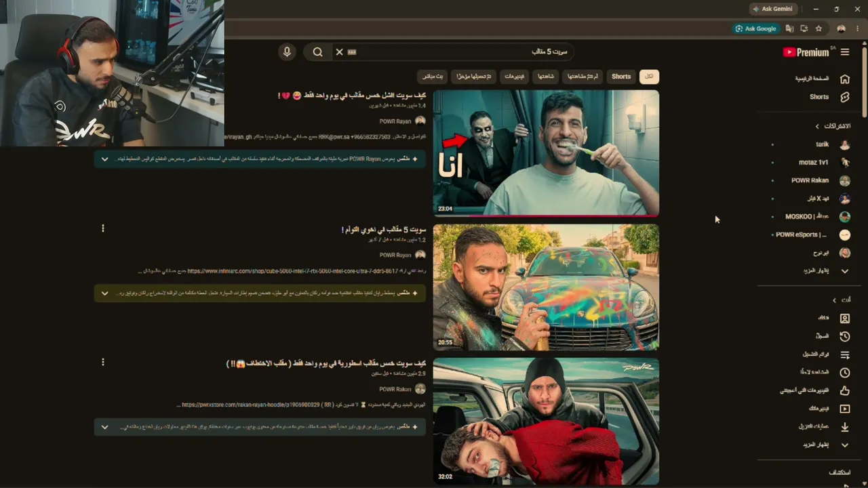Click the install/cast icon in the address bar
The image size is (868, 488).
coord(804,28)
